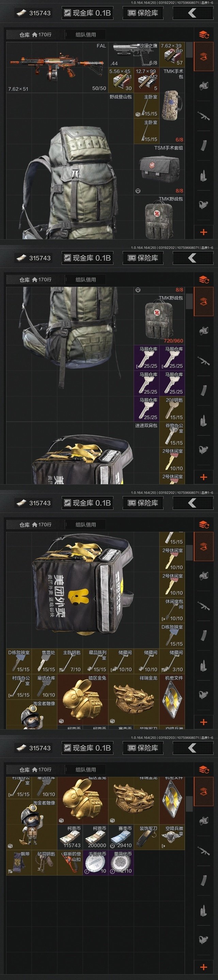Screen dimensions: 218x980
Task: Pick the 空降兵徽章 badge item
Action: click(172, 837)
